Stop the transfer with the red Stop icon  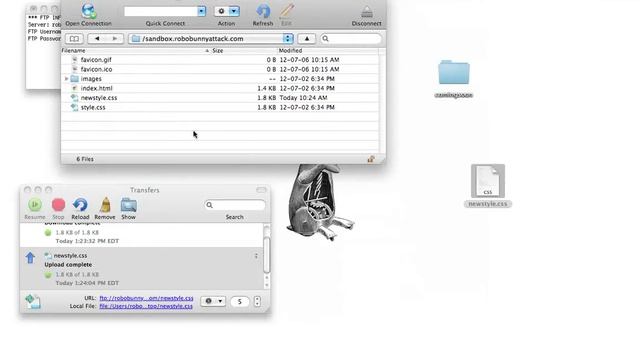pos(58,205)
